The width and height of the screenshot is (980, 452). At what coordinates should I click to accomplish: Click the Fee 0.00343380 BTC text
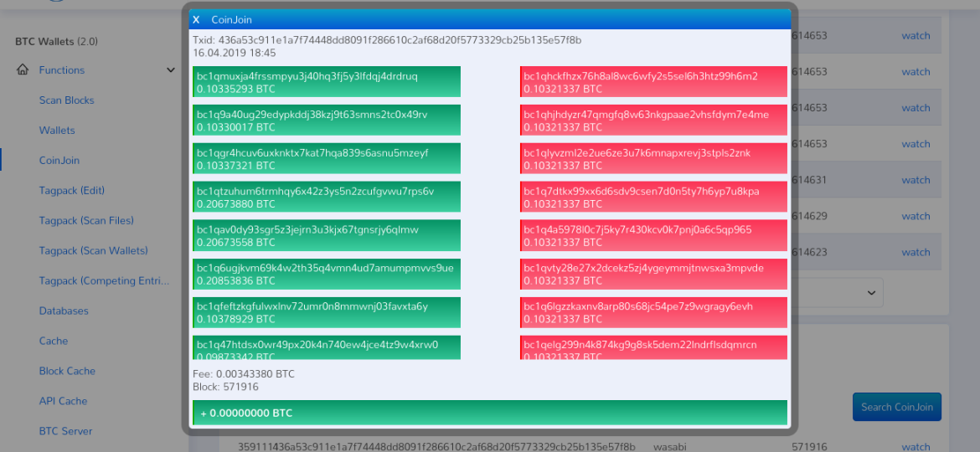coord(244,374)
